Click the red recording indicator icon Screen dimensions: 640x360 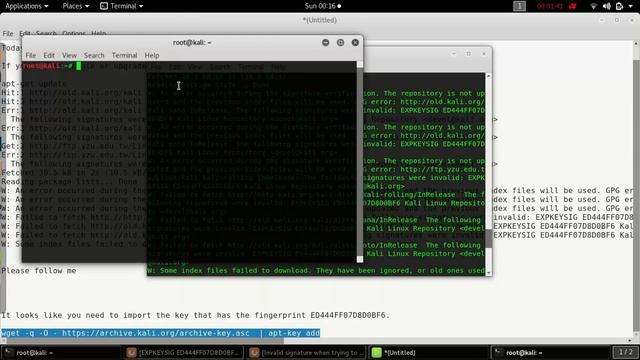[572, 6]
